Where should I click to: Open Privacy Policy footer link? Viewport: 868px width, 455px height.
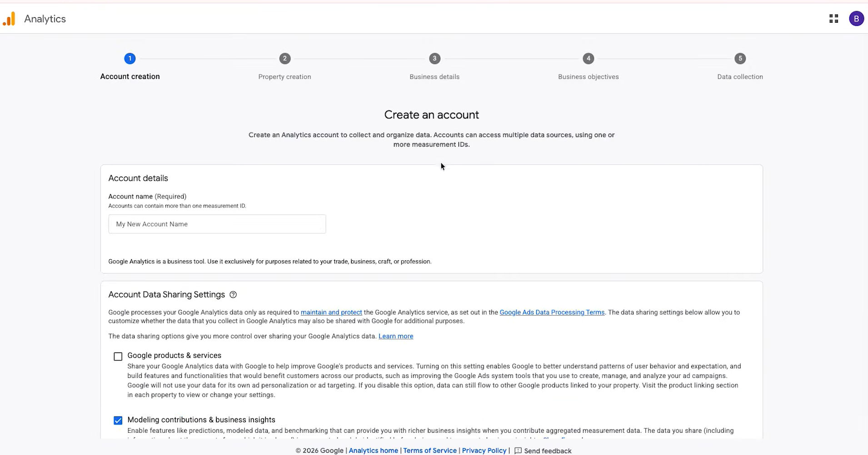pos(484,450)
